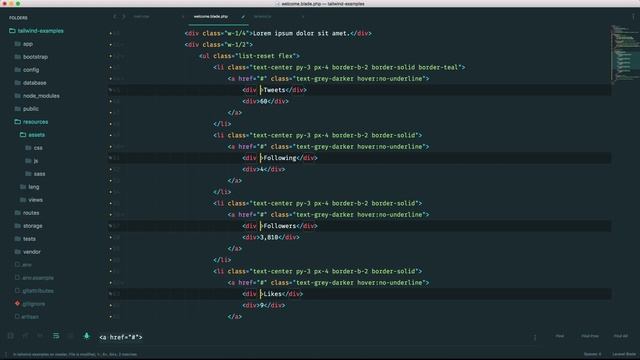Click the 'Following' div line
The height and width of the screenshot is (360, 640).
280,158
